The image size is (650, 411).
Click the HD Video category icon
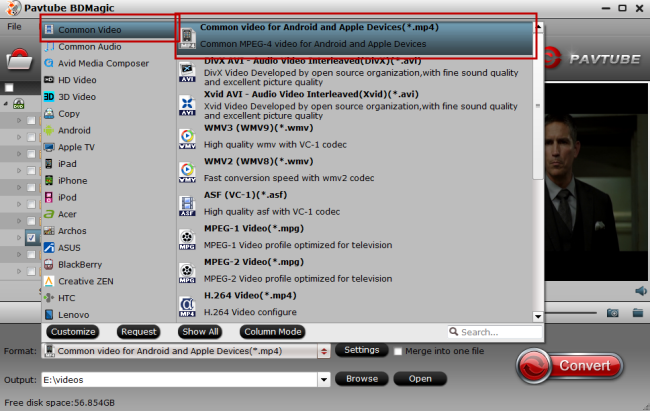point(49,80)
